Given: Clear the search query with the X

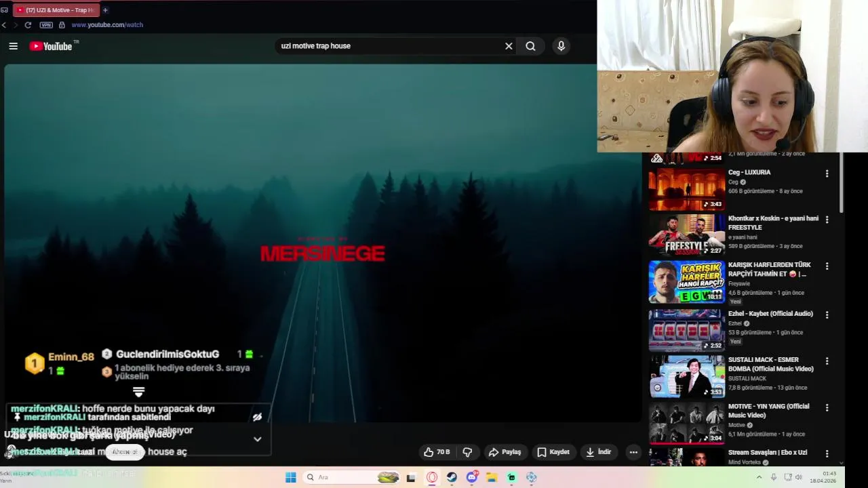Looking at the screenshot, I should pyautogui.click(x=509, y=46).
